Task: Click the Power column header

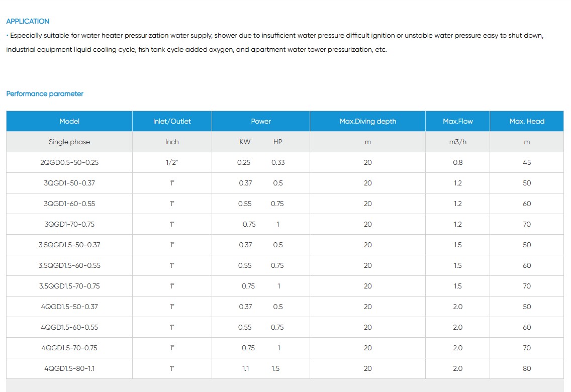Action: [x=261, y=121]
